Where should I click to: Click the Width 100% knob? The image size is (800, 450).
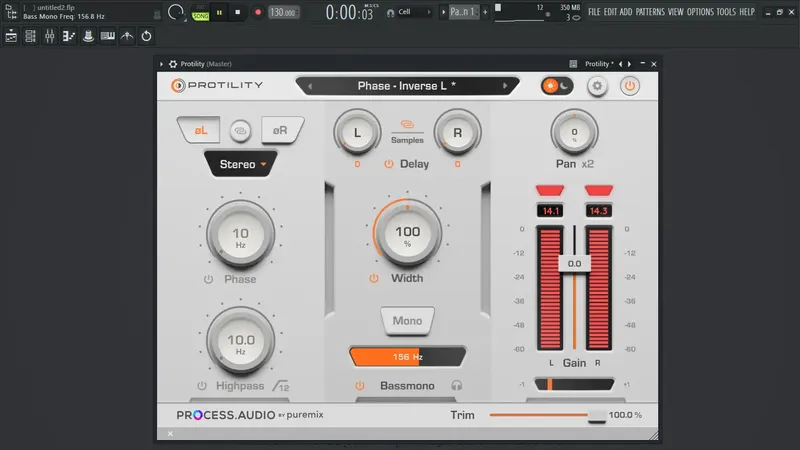pos(407,234)
